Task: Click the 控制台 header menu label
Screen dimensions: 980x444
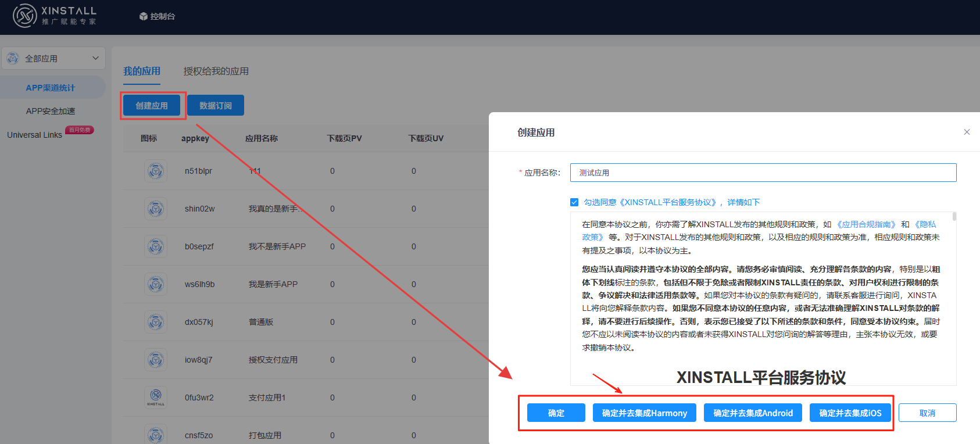Action: (162, 16)
